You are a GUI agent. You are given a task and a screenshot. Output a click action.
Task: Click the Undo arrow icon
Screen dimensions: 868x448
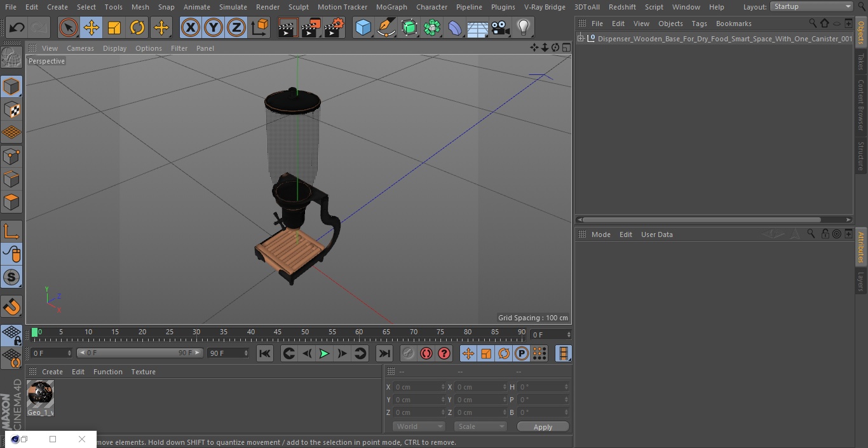[x=17, y=27]
